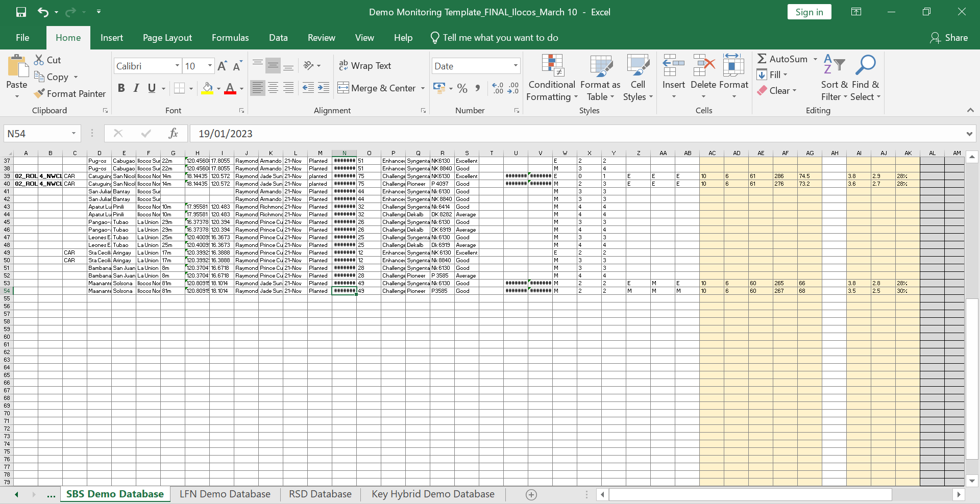The height and width of the screenshot is (504, 980).
Task: Toggle Bold formatting
Action: coord(121,88)
